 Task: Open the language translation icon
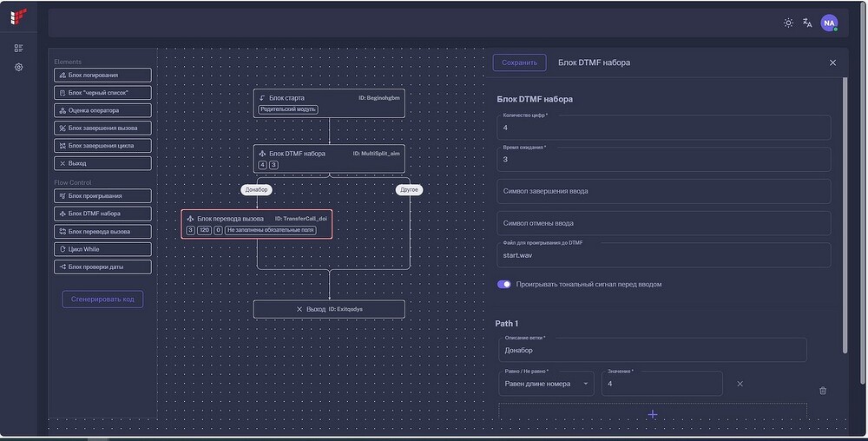pyautogui.click(x=807, y=23)
